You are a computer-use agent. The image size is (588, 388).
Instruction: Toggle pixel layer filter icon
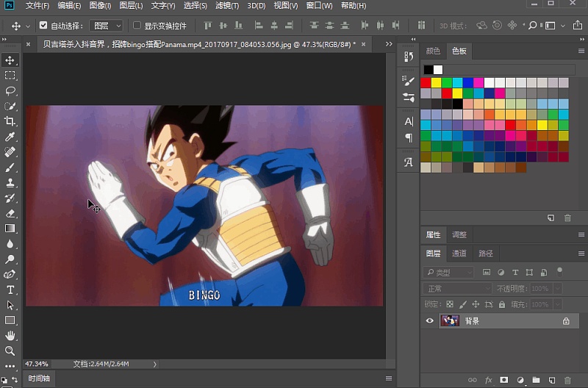tap(487, 272)
